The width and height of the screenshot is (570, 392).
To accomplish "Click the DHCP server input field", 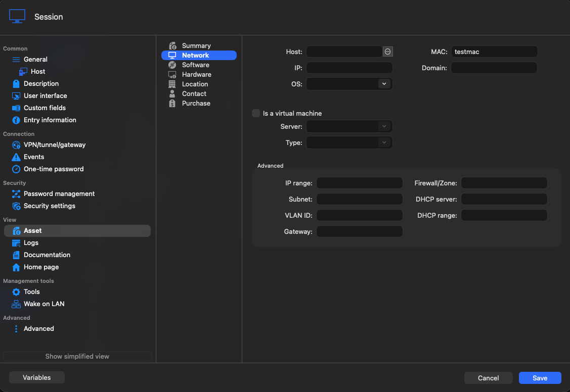I will click(504, 199).
